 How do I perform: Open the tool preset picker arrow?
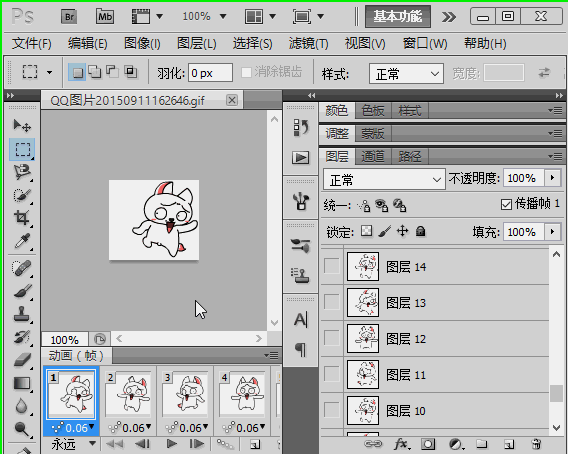click(x=50, y=72)
